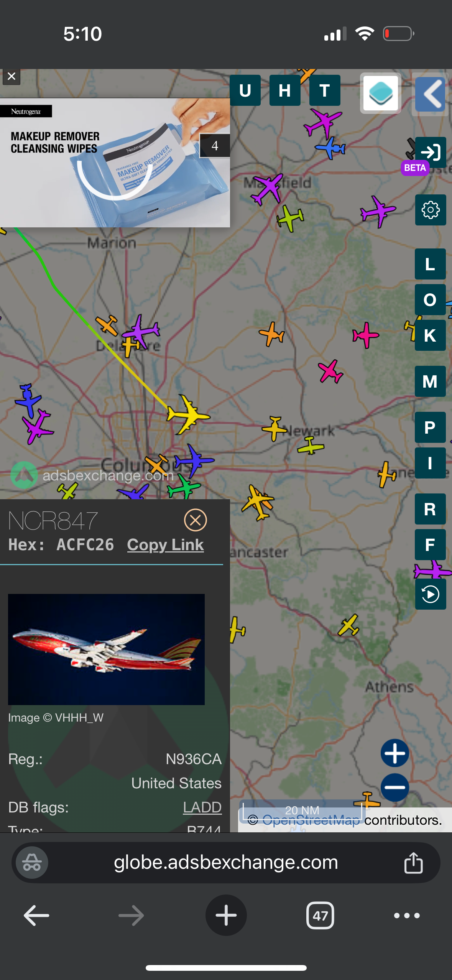Click the login arrow icon with BETA badge
Viewport: 452px width, 980px height.
coord(431,152)
